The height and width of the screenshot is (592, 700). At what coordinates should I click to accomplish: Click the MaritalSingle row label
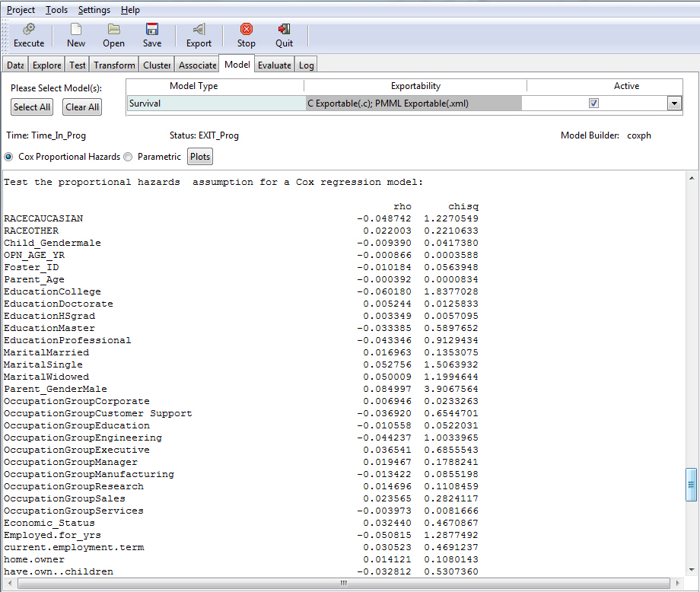coord(43,364)
